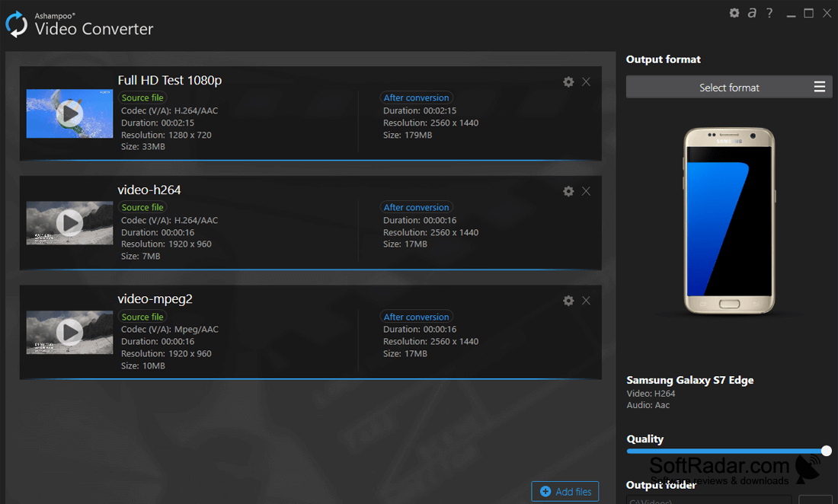
Task: Click the Ashampoo 'a' icon in title bar
Action: [x=752, y=13]
